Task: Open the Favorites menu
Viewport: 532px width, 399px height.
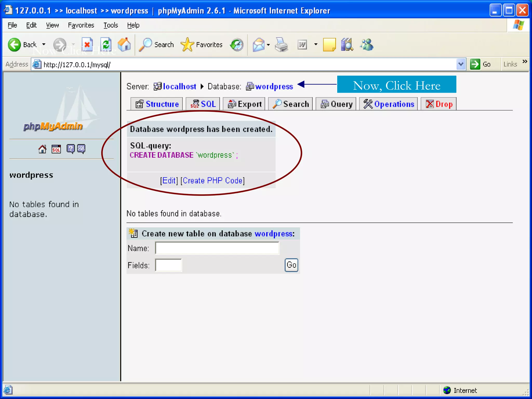Action: tap(81, 25)
